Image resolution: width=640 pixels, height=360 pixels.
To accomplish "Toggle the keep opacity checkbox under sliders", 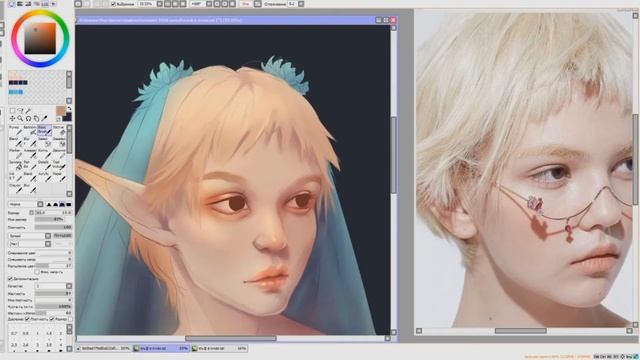I will [x=37, y=272].
